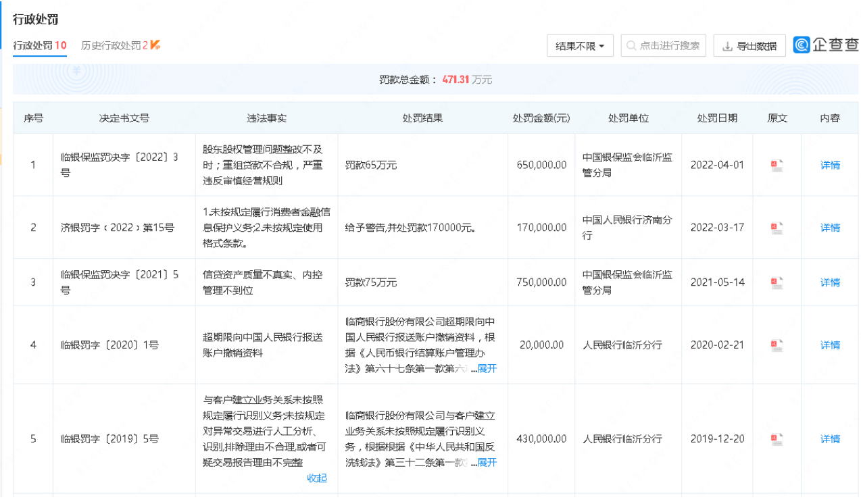Click 导出数据 export button
Screen dimensions: 861x504
(749, 46)
